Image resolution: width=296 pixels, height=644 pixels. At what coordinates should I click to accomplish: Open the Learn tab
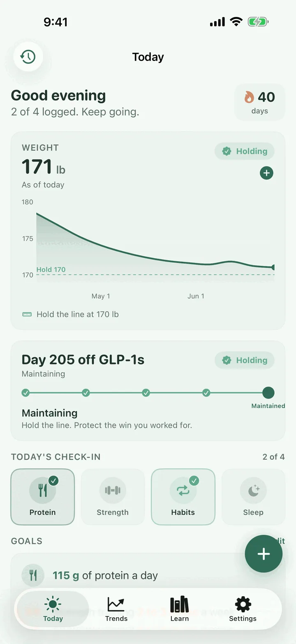pyautogui.click(x=180, y=609)
